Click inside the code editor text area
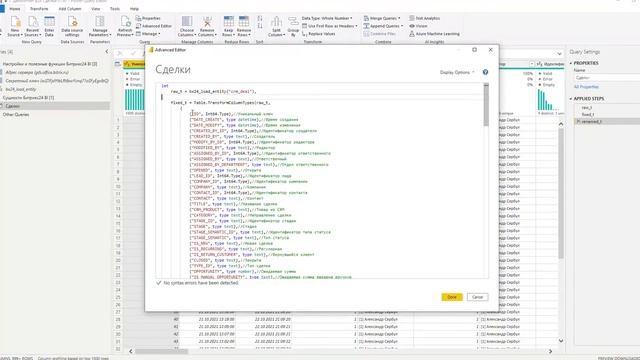This screenshot has height=360, width=640. [319, 180]
